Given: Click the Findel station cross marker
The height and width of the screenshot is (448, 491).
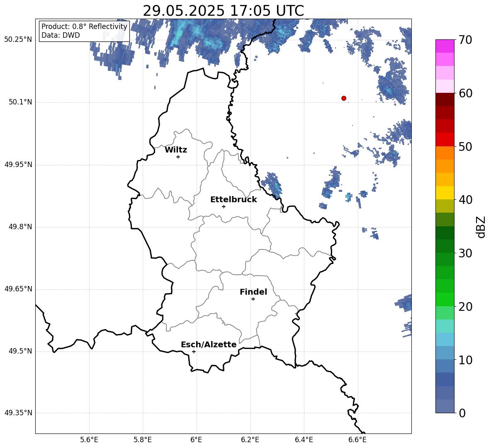Looking at the screenshot, I should coord(253,299).
